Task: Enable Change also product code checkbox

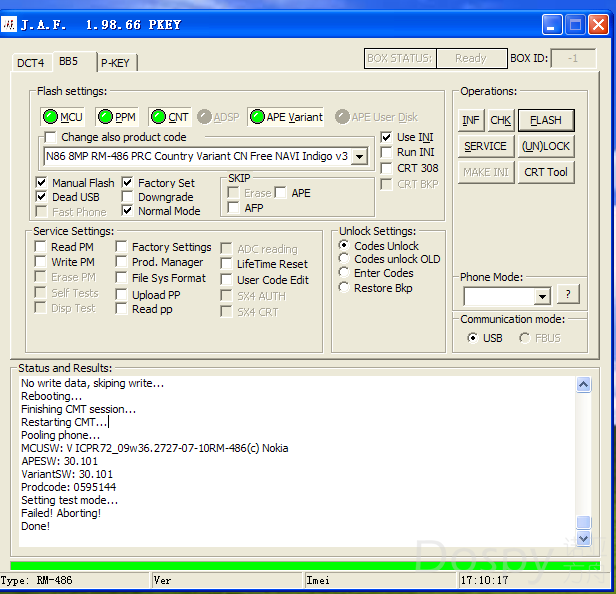Action: pyautogui.click(x=51, y=137)
